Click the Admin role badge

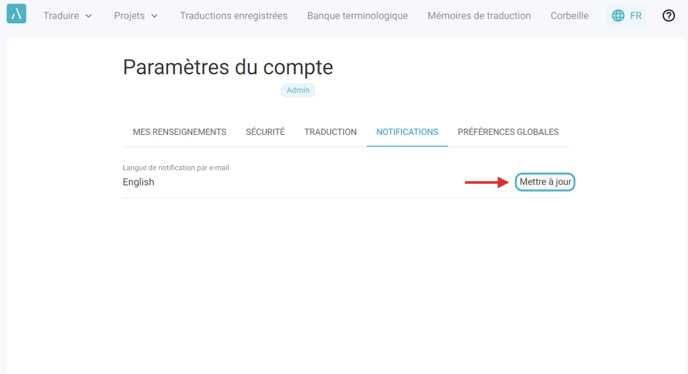click(298, 90)
